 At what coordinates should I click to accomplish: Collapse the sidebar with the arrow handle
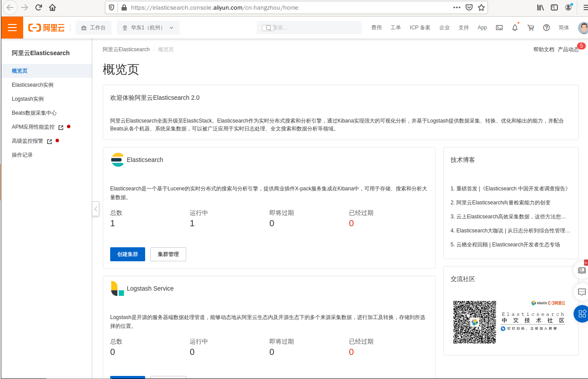[x=96, y=209]
